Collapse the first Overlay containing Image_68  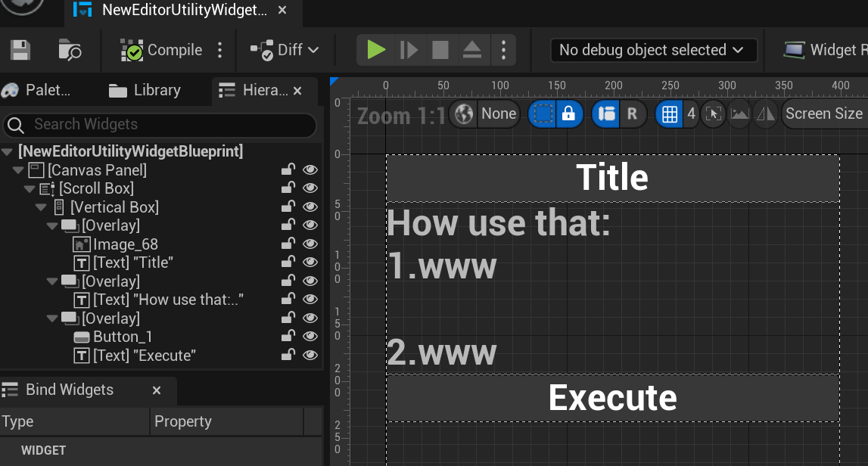tap(52, 225)
